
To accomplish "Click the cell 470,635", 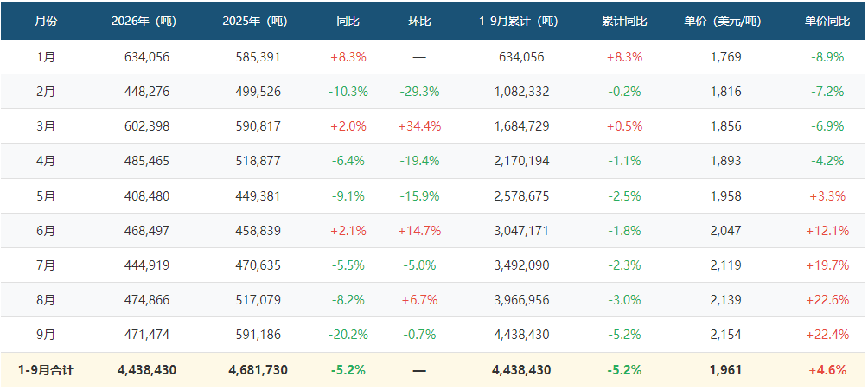I will [258, 265].
